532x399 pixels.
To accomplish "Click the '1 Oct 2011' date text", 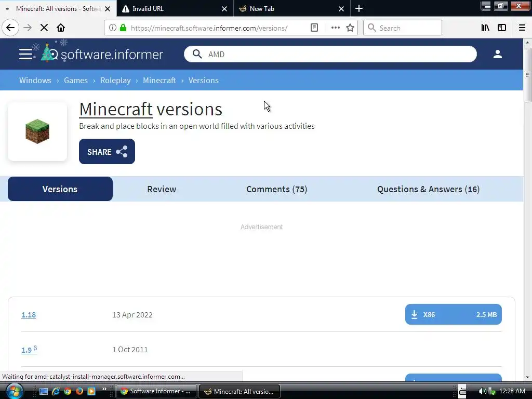I will click(130, 350).
